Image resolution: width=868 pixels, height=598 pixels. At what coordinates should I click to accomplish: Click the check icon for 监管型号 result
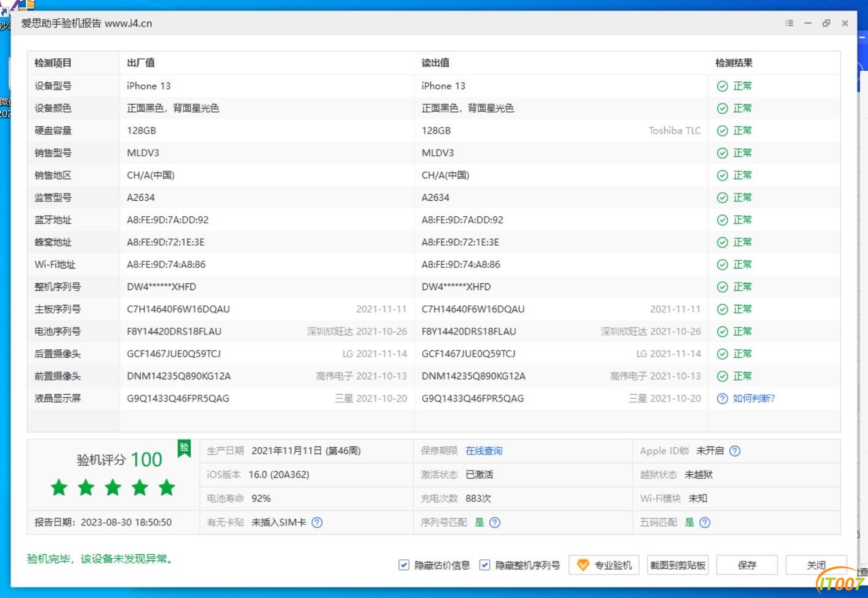click(x=723, y=198)
